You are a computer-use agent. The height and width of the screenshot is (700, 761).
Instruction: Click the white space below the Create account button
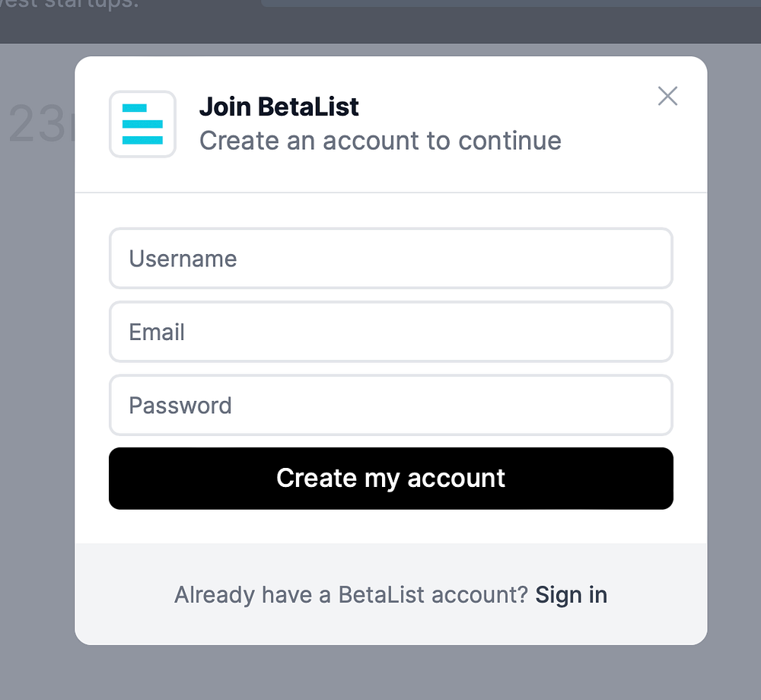click(390, 527)
